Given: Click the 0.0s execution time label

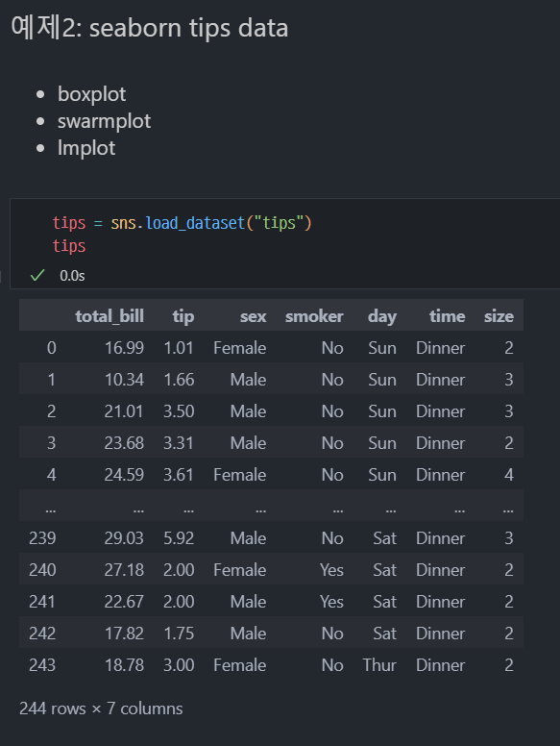Looking at the screenshot, I should pyautogui.click(x=72, y=276).
